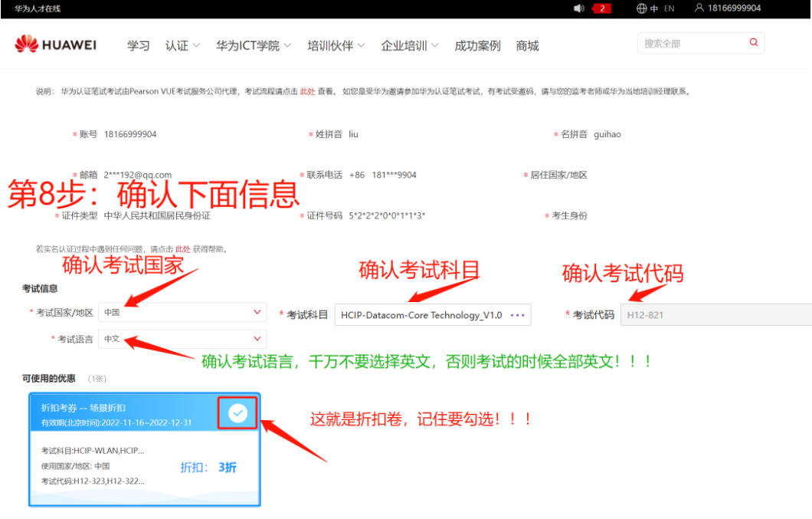Click the search magnifier icon
This screenshot has height=519, width=812.
point(754,42)
